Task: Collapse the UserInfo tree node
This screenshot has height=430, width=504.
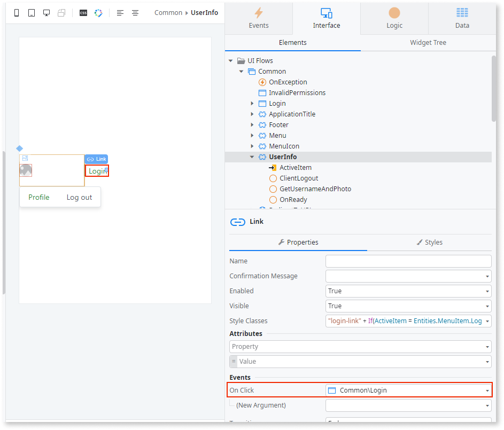Action: (x=252, y=157)
